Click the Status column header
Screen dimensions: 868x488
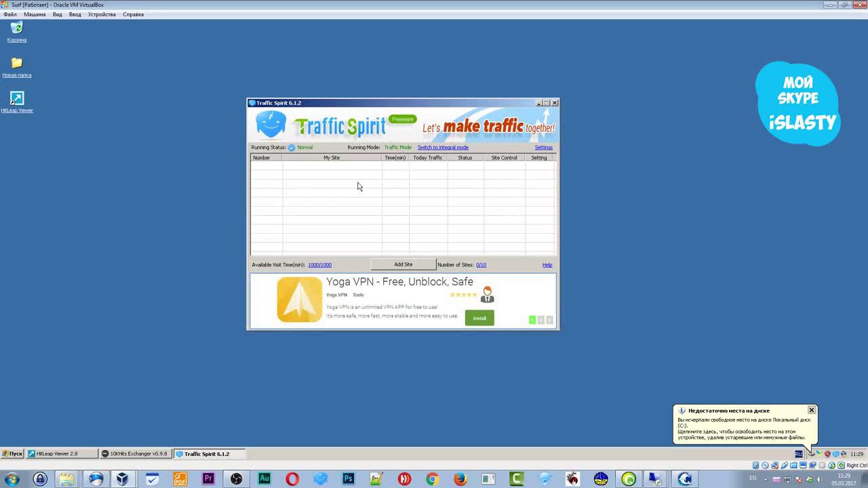(x=465, y=157)
